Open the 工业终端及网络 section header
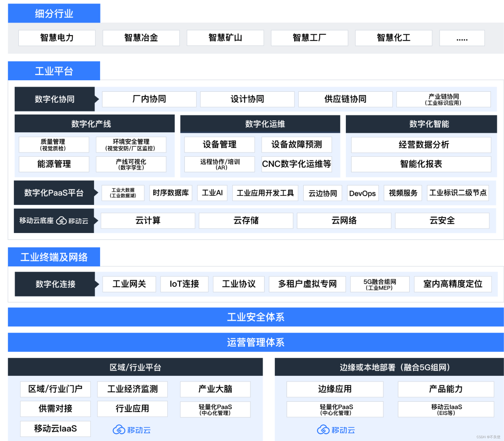This screenshot has height=441, width=504. tap(54, 257)
